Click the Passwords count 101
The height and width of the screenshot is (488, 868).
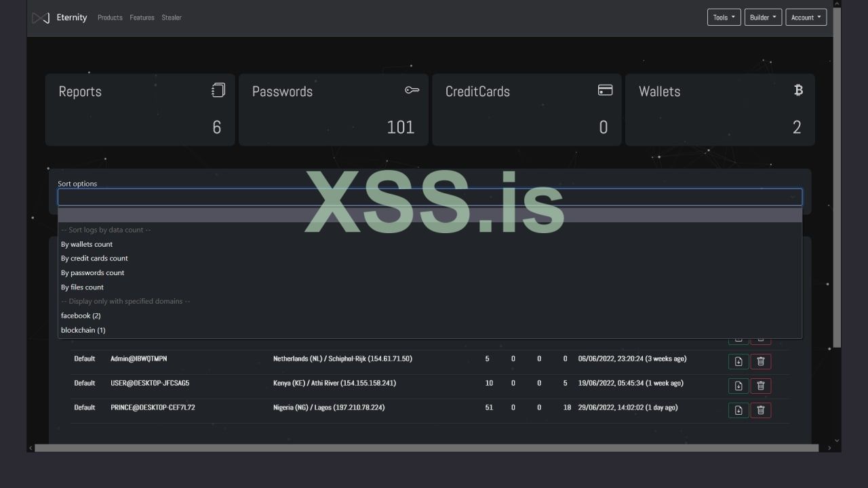(x=400, y=127)
